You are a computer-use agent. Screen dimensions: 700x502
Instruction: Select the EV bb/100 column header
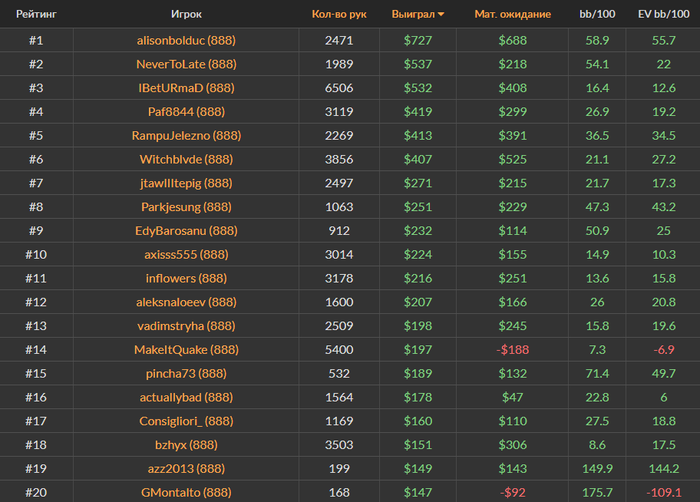point(663,14)
